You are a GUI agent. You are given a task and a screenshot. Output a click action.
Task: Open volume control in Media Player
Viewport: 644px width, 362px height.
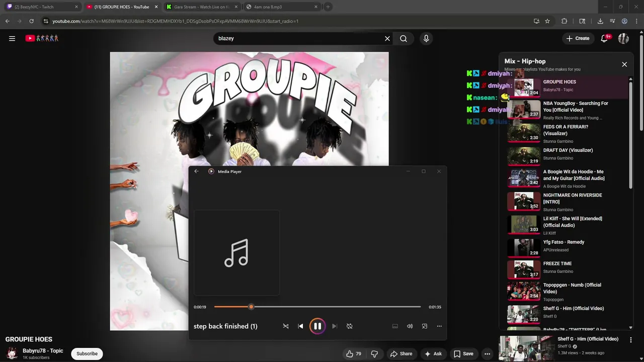coord(410,326)
